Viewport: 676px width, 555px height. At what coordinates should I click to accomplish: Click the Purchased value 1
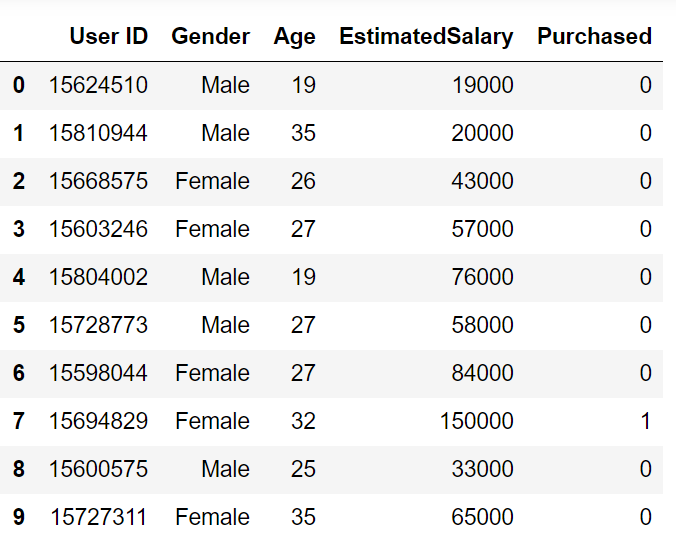point(645,421)
